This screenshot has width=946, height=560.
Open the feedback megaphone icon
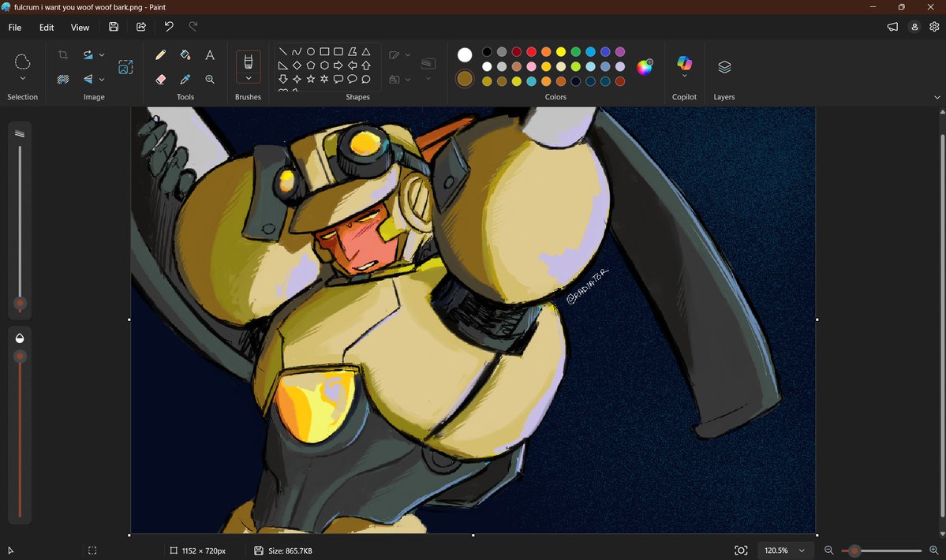tap(892, 27)
